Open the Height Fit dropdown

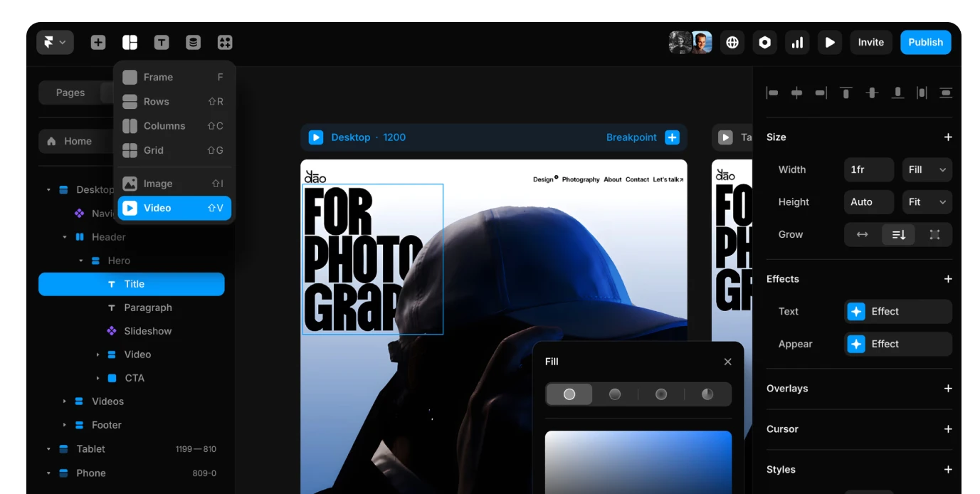tap(927, 202)
